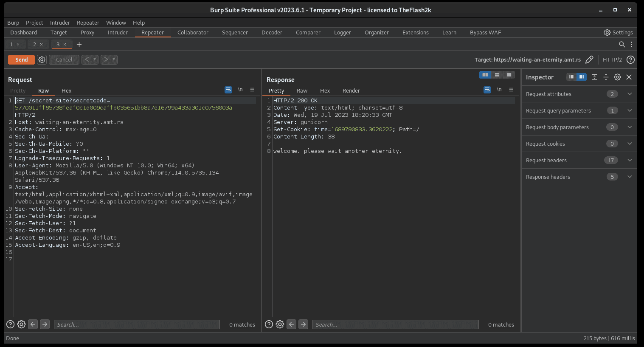The image size is (644, 347).
Task: Switch to the Intruder tool tab
Action: [x=118, y=32]
